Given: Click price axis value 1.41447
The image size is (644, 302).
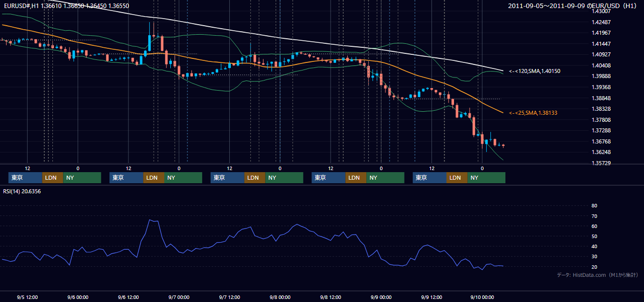Looking at the screenshot, I should click(x=601, y=44).
